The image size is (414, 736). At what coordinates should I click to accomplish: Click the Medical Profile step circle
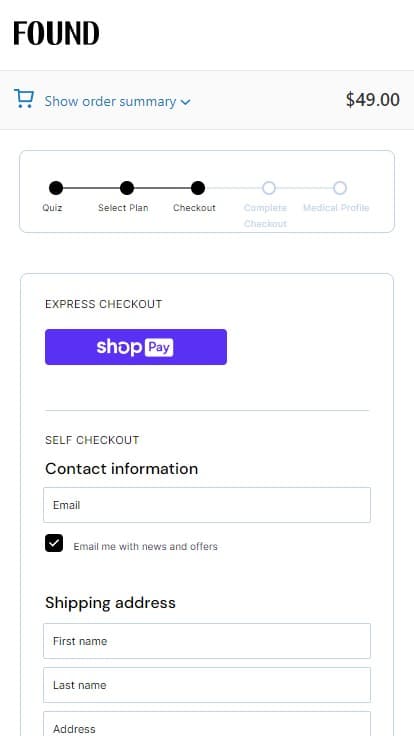(340, 188)
